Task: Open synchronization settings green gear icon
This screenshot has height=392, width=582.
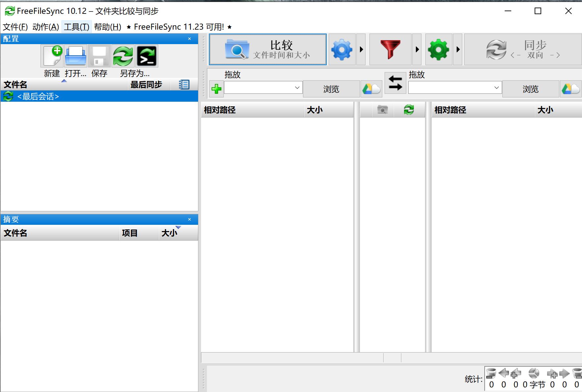Action: coord(438,49)
